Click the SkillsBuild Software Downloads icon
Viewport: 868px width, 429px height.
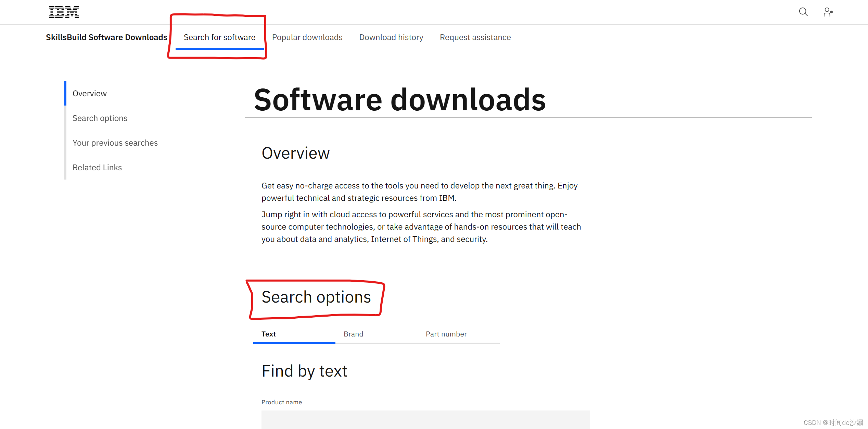107,37
